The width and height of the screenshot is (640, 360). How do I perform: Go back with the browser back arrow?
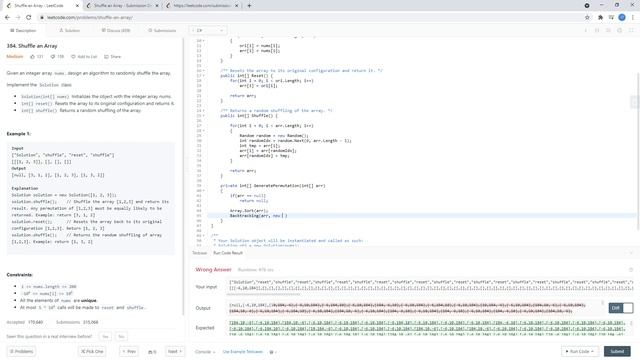(7, 18)
